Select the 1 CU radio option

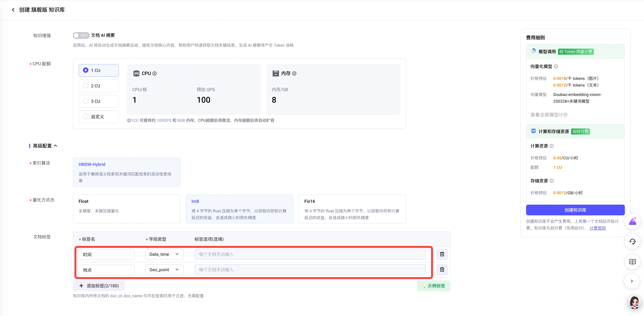pyautogui.click(x=99, y=70)
